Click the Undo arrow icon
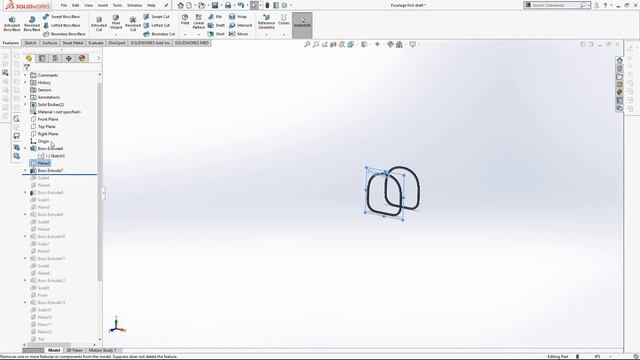Viewport: 640px width, 360px height. click(240, 5)
